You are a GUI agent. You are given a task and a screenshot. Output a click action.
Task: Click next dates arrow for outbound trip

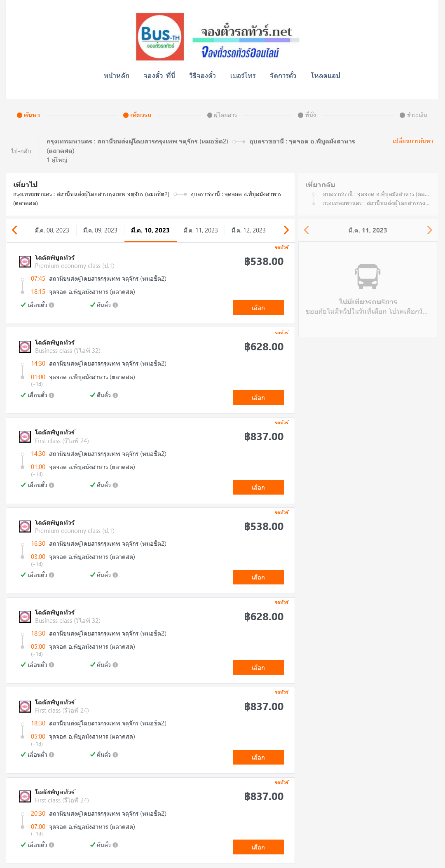[x=286, y=230]
